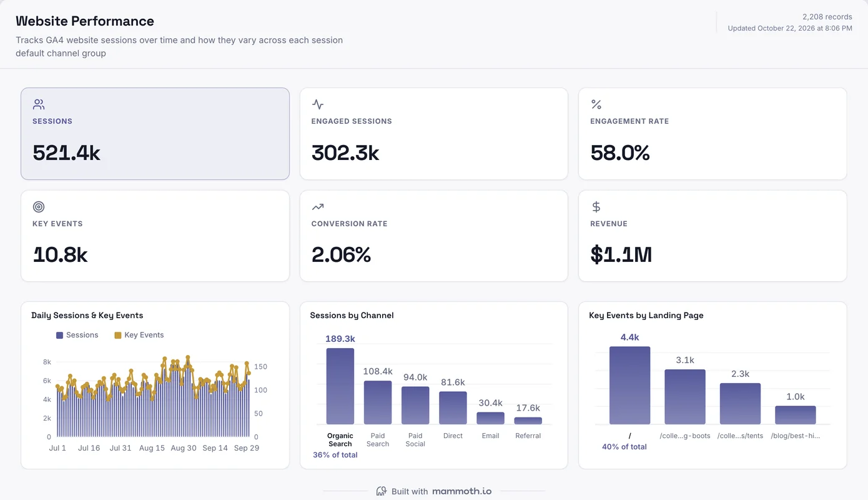Click the "Daily Sessions & Key Events" chart title

87,316
